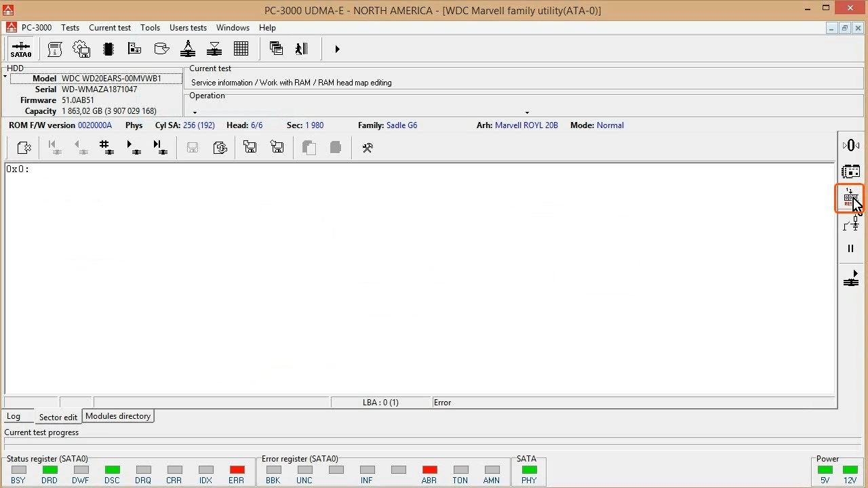Open the Windows menu
This screenshot has width=868, height=488.
233,28
